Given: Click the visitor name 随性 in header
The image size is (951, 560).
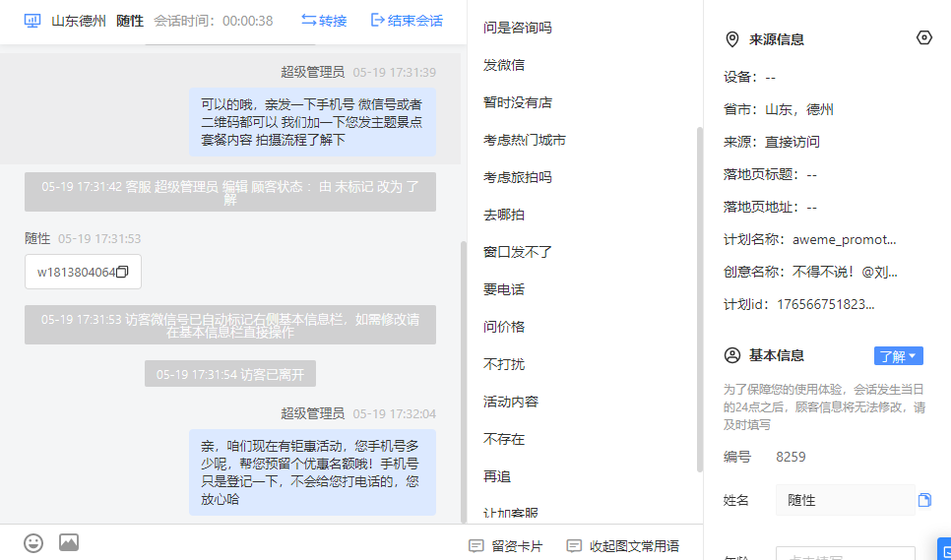Looking at the screenshot, I should tap(130, 21).
